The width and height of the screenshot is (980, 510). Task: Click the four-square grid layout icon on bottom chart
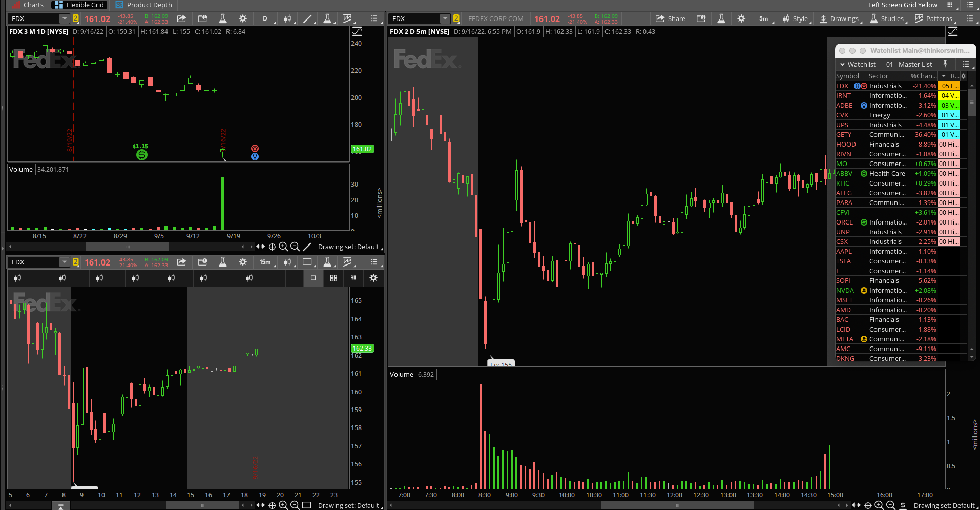333,278
